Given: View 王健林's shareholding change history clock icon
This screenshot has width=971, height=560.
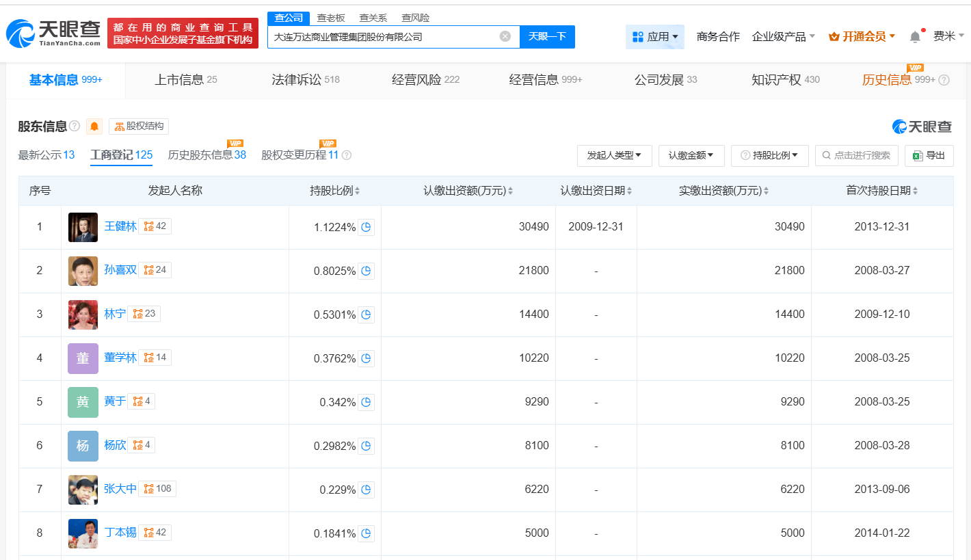Looking at the screenshot, I should click(x=366, y=227).
